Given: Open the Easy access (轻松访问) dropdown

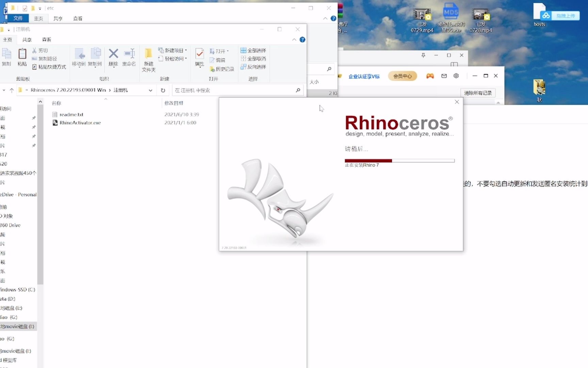Looking at the screenshot, I should pyautogui.click(x=173, y=59).
